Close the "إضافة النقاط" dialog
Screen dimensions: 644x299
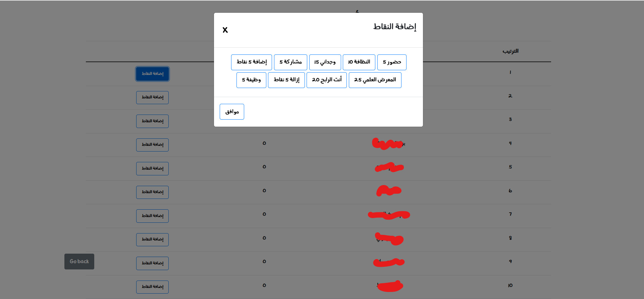[x=225, y=30]
